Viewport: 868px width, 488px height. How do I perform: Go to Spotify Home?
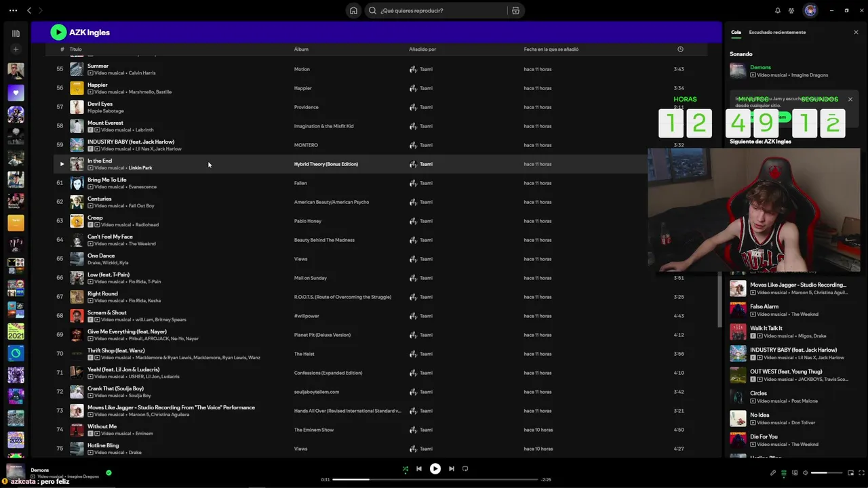point(353,10)
